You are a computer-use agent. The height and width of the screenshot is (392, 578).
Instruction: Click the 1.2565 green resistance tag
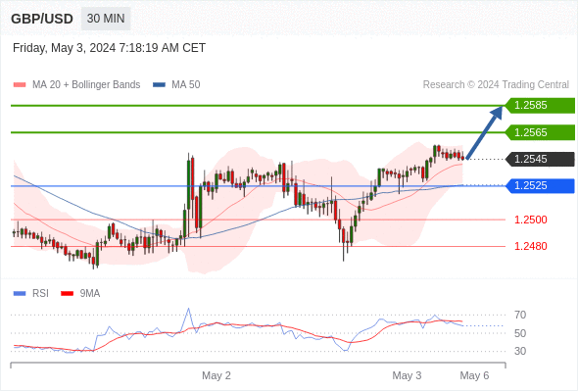pyautogui.click(x=540, y=132)
